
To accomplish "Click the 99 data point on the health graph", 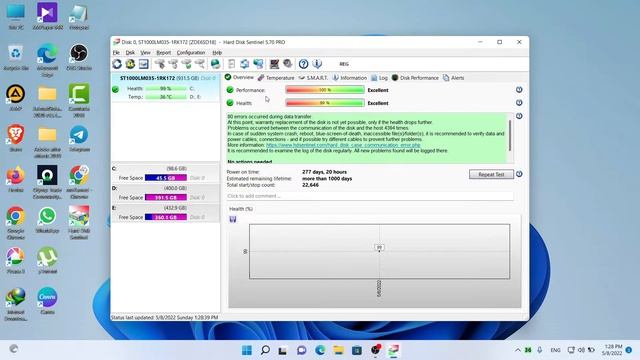I will click(379, 247).
